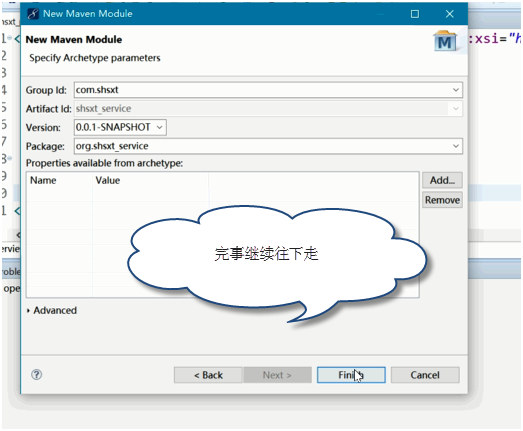Select the 0.0.1-SNAPSHOT version value

point(113,127)
